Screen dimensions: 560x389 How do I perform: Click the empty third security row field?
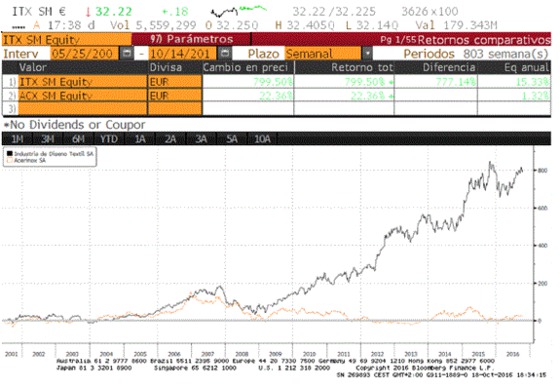82,109
